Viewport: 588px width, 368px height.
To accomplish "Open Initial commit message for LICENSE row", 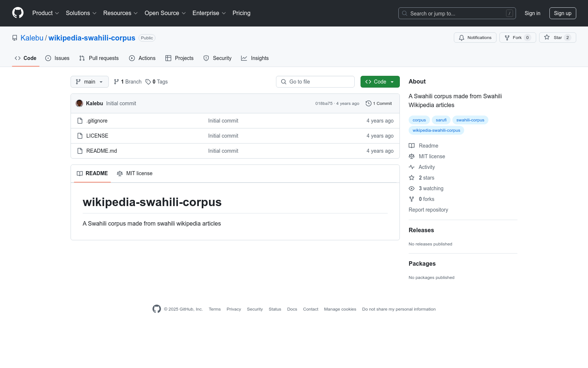I will tap(223, 136).
